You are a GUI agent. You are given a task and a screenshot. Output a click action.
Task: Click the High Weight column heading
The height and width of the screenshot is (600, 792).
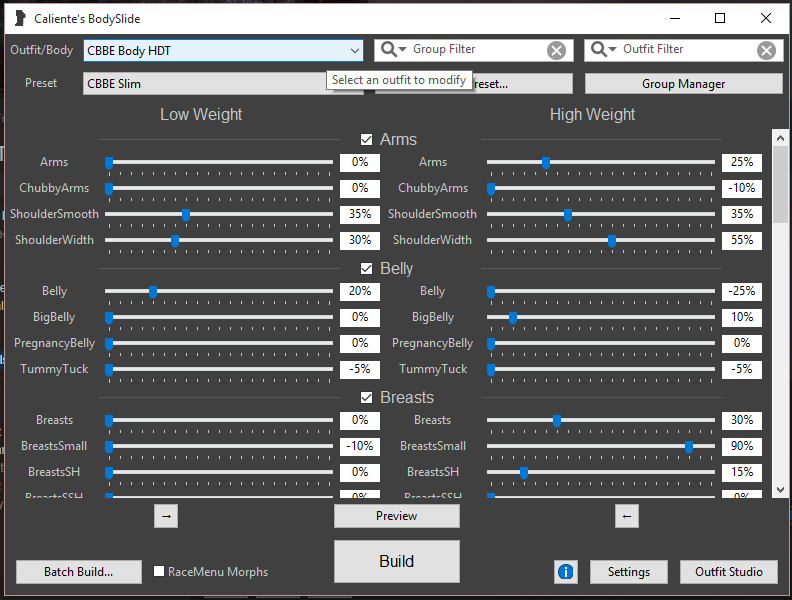pyautogui.click(x=592, y=115)
